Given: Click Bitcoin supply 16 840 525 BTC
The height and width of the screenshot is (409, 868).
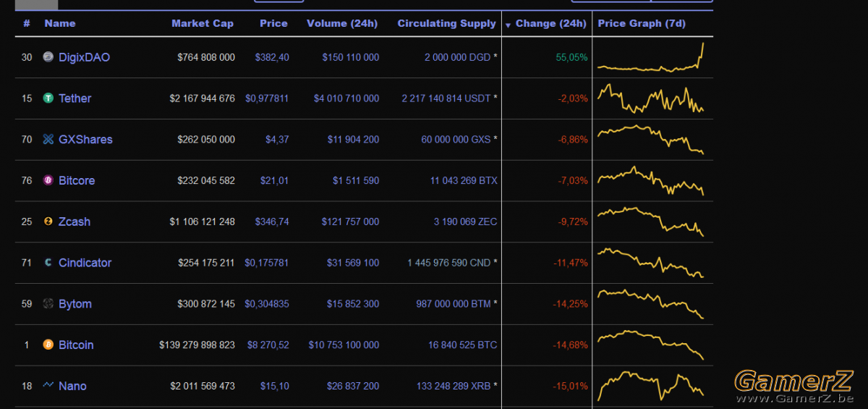Looking at the screenshot, I should coord(463,345).
